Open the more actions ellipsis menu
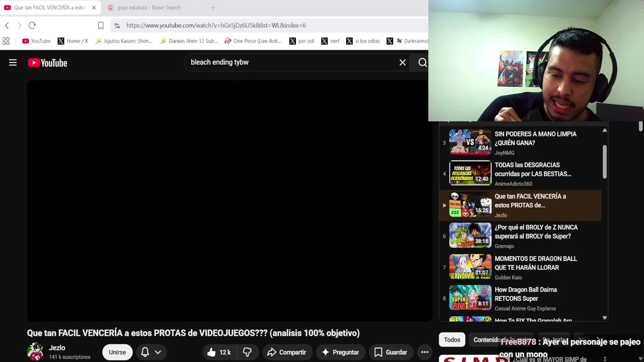Screen dimensions: 644x362 click(x=425, y=352)
